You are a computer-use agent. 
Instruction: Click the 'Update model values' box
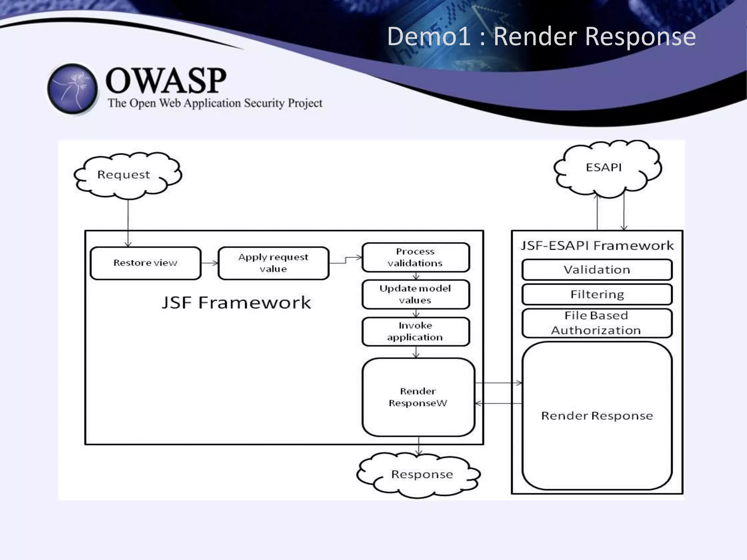(x=415, y=295)
